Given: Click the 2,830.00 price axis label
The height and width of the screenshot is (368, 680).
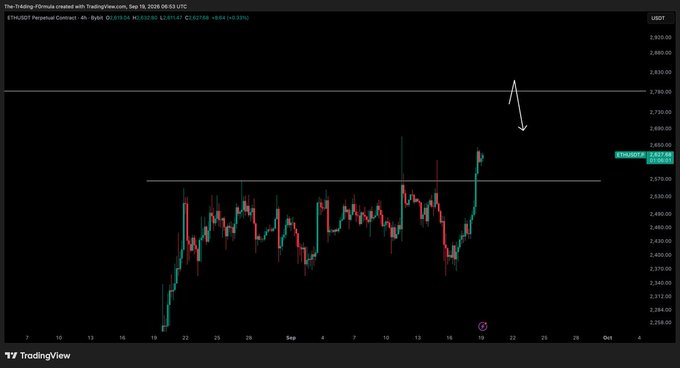Looking at the screenshot, I should click(660, 72).
